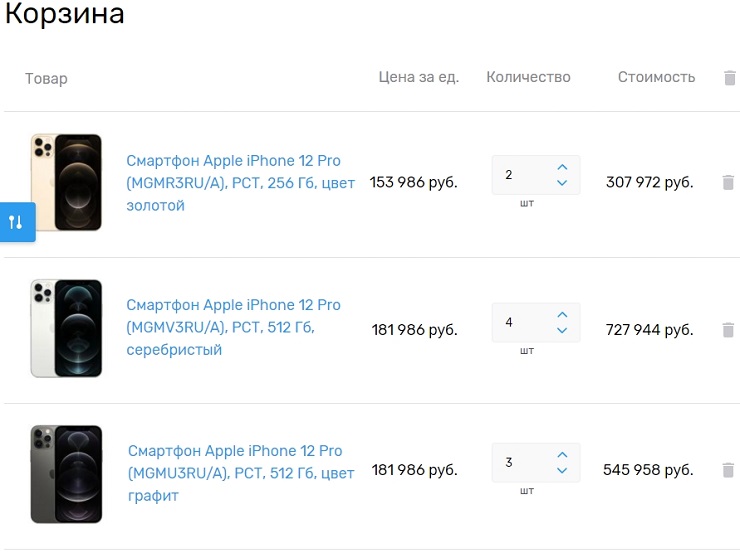The width and height of the screenshot is (740, 553).
Task: Decrease quantity of gold iPhone 12 Pro
Action: point(562,183)
